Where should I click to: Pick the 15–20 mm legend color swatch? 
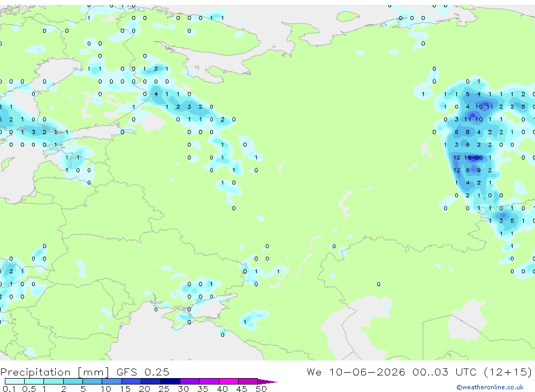tap(131, 381)
